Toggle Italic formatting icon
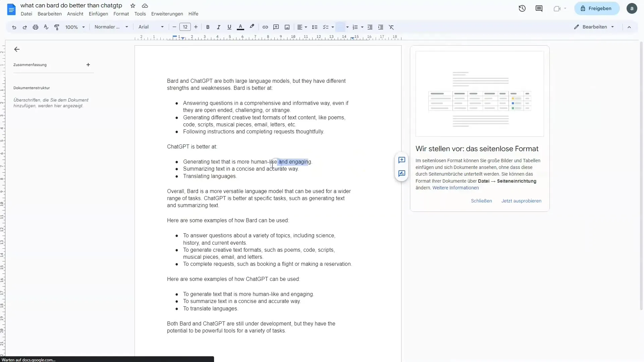This screenshot has width=644, height=362. [x=218, y=27]
